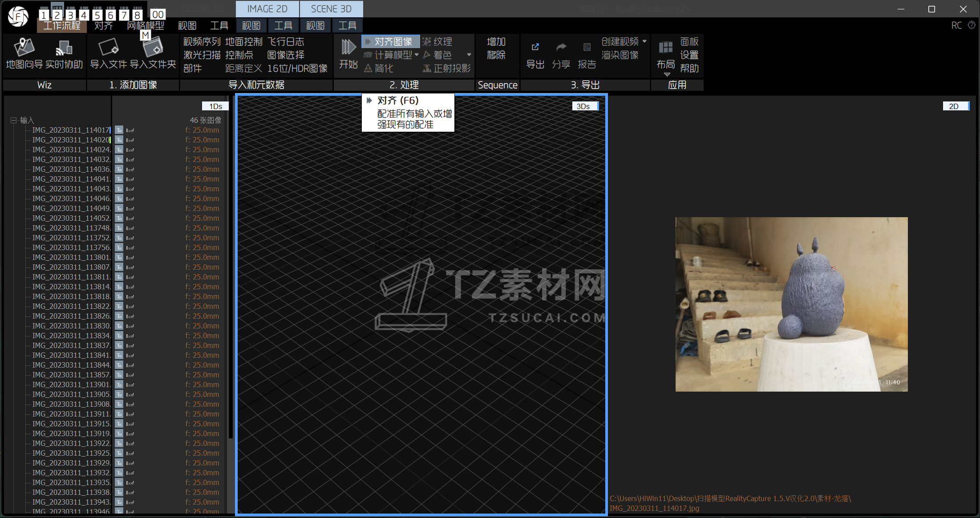Image resolution: width=980 pixels, height=518 pixels.
Task: Click the 控制点 control points button
Action: coord(239,55)
